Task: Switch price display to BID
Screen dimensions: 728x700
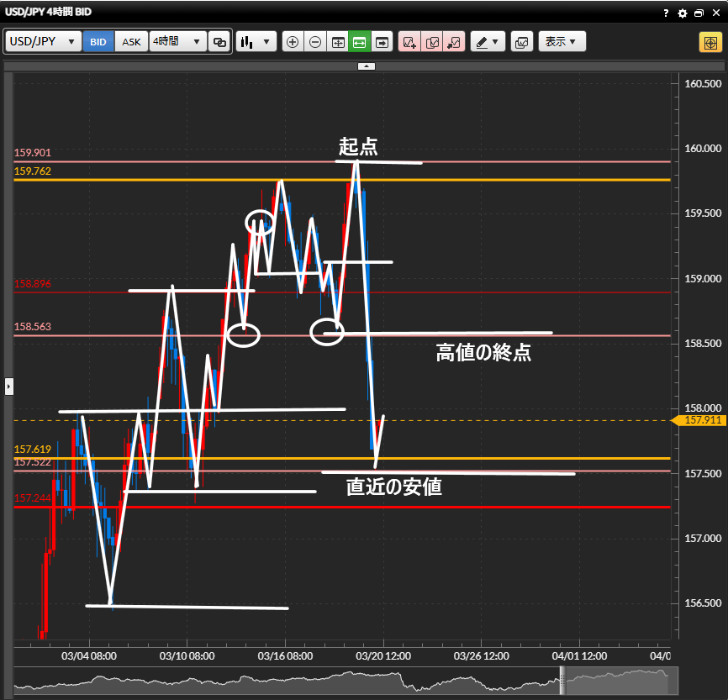Action: pos(98,42)
